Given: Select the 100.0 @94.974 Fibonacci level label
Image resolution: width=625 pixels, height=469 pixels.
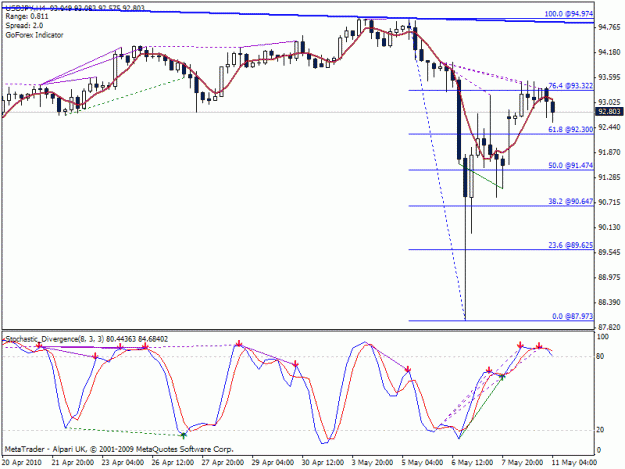Looking at the screenshot, I should pos(569,14).
